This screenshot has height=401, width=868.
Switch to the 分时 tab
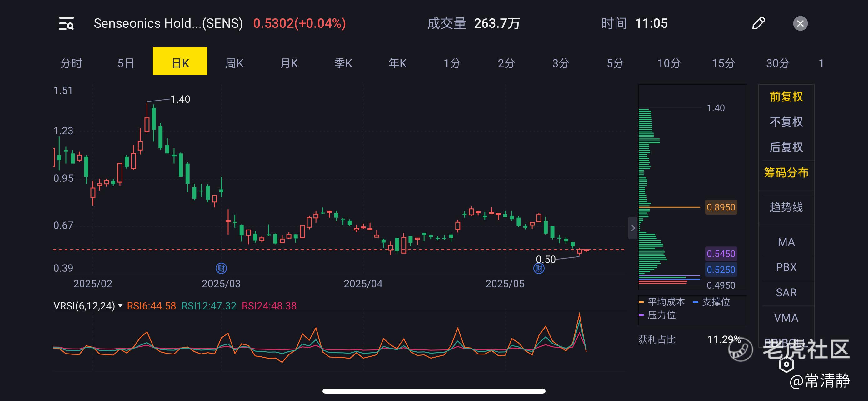point(71,63)
